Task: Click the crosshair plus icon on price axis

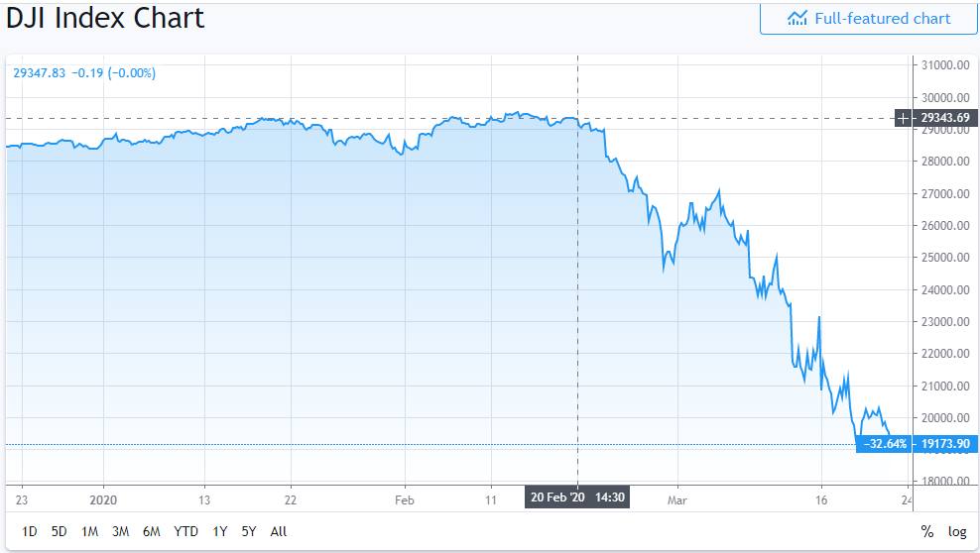Action: 903,119
